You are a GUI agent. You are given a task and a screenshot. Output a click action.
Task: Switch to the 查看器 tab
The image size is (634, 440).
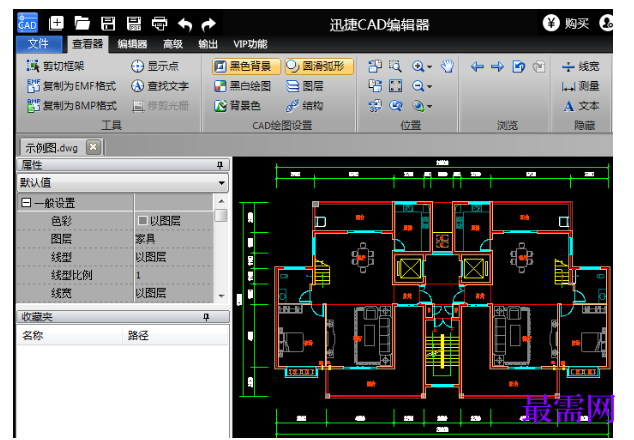(87, 44)
